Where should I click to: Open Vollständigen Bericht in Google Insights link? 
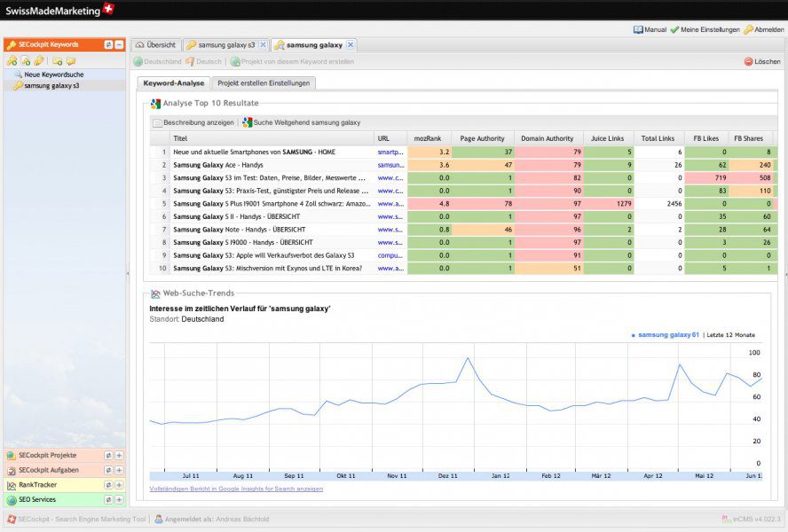click(236, 489)
